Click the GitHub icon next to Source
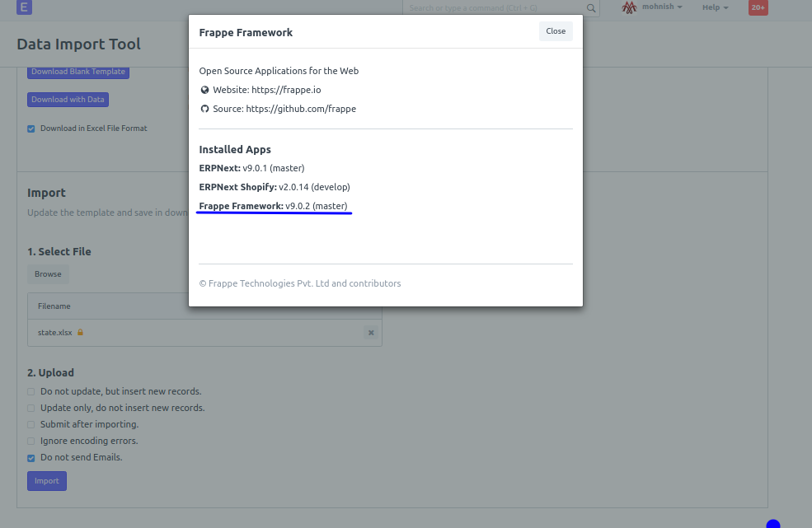 click(204, 108)
